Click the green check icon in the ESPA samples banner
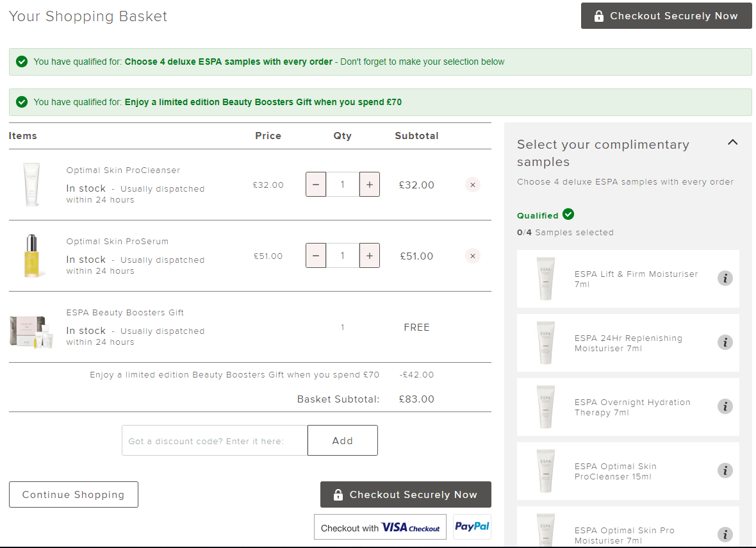 (x=22, y=62)
